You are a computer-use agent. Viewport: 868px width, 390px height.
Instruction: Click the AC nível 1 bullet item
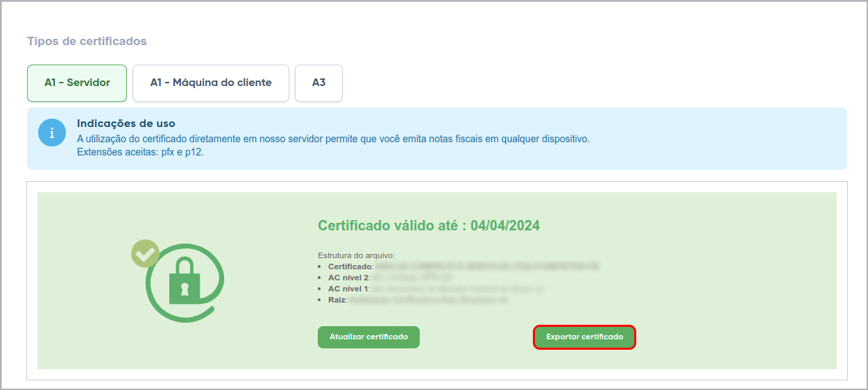tap(350, 288)
